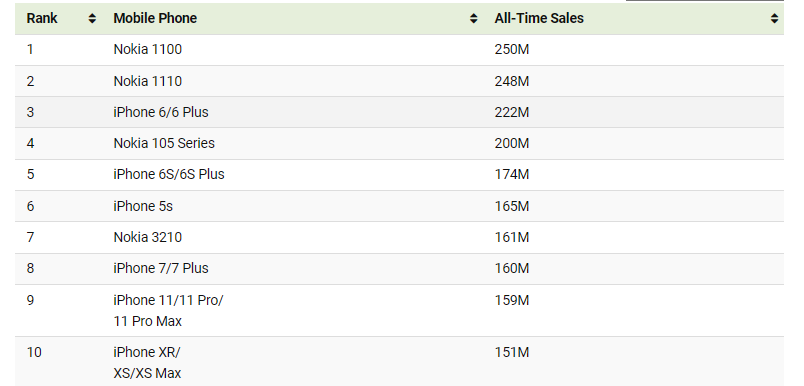This screenshot has height=386, width=804.
Task: Sort by All-Time Sales header label
Action: coord(539,18)
